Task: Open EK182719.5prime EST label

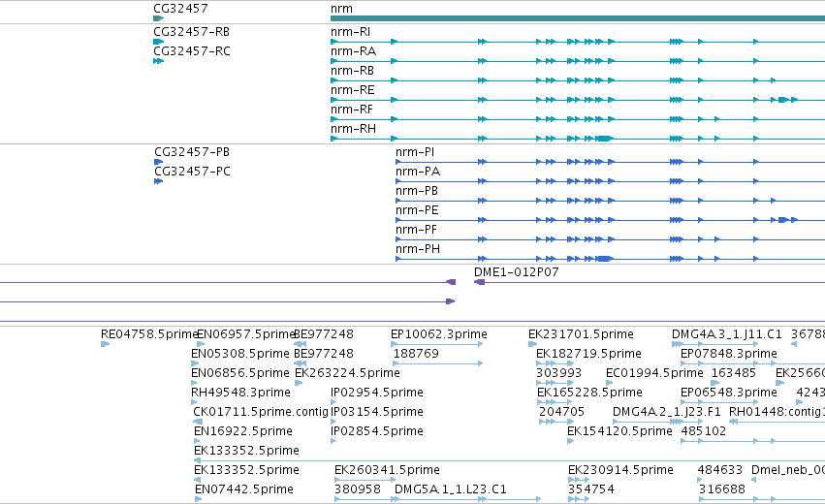Action: [588, 354]
